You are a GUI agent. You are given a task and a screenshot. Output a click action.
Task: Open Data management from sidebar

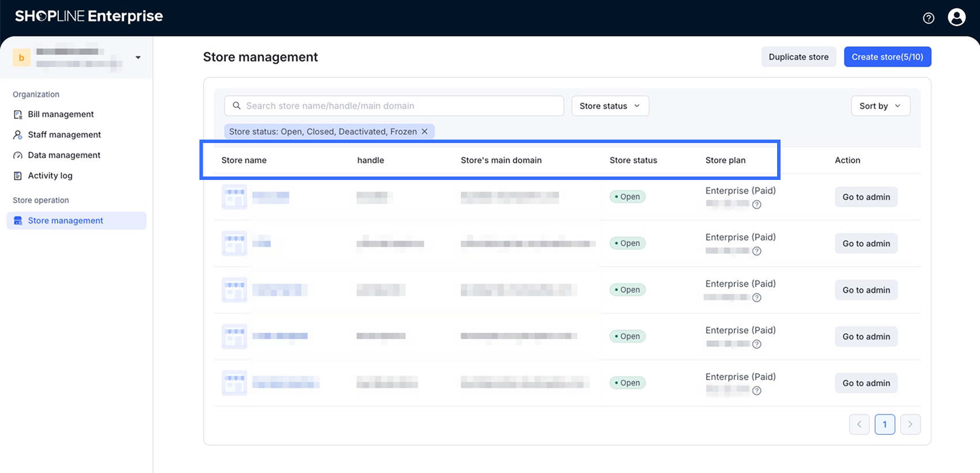tap(64, 155)
